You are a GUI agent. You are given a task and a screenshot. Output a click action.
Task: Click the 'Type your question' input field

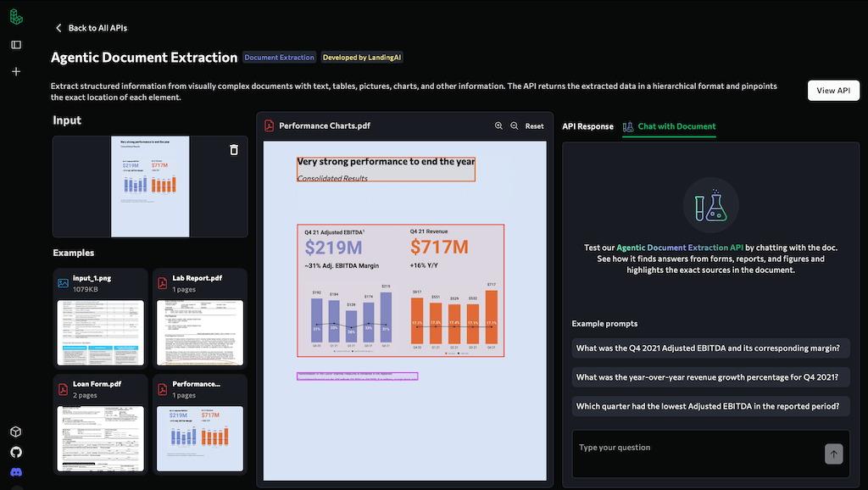[695, 454]
